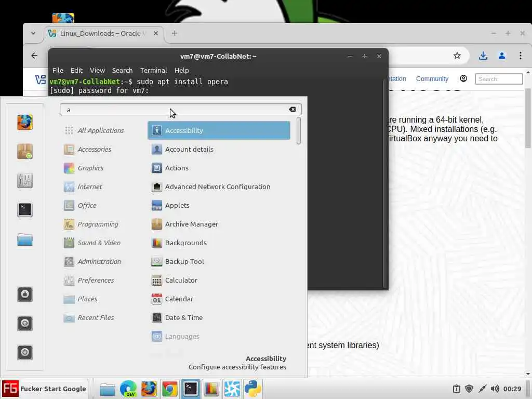Image resolution: width=532 pixels, height=399 pixels.
Task: Open the Actions settings entry
Action: tap(219, 168)
